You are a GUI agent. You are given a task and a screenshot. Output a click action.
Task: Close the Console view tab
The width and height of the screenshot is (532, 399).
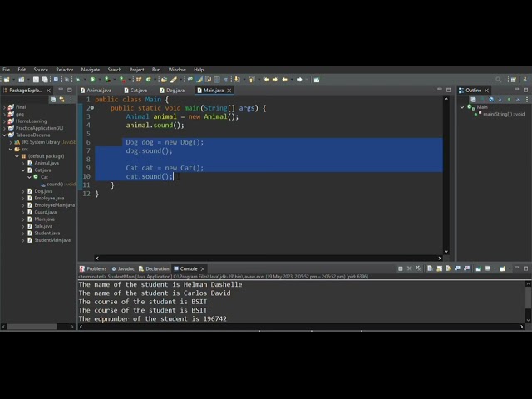203,268
